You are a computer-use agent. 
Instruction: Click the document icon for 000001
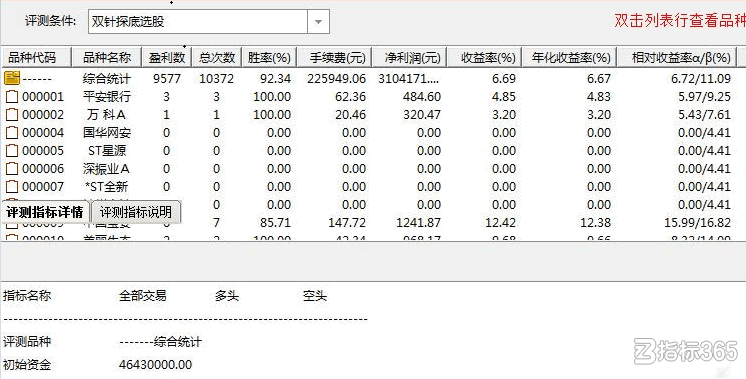coord(12,97)
